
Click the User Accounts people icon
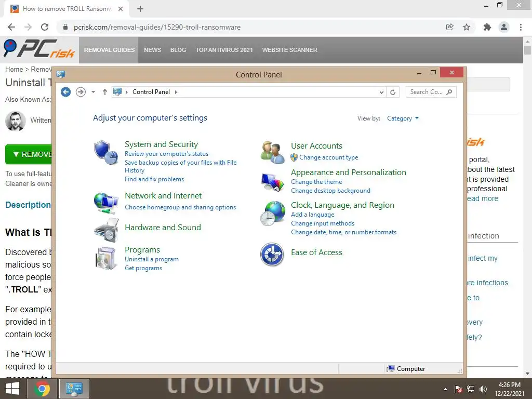[x=272, y=152]
